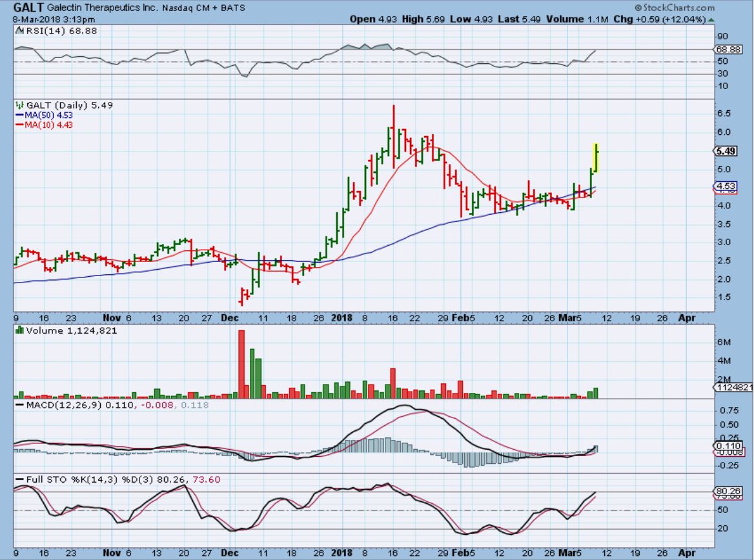Image resolution: width=754 pixels, height=560 pixels.
Task: Click the 80.26 stochastic tag on right axis
Action: (x=726, y=491)
